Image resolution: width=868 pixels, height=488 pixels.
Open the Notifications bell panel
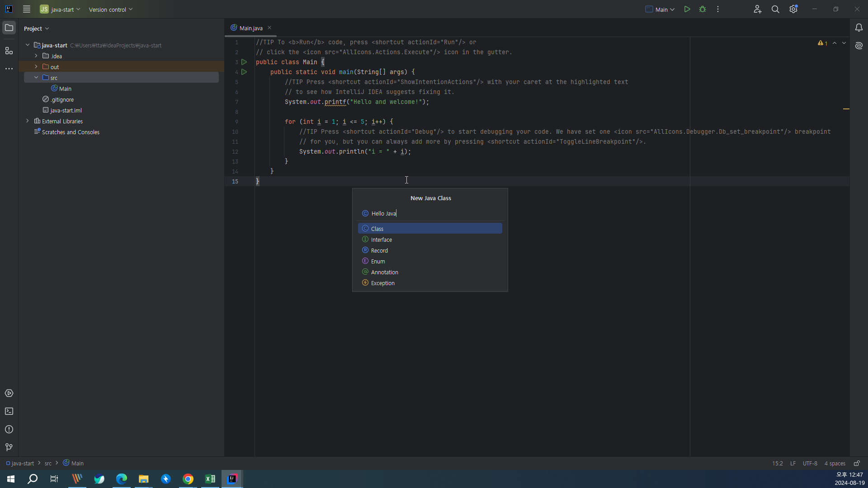pos(859,28)
